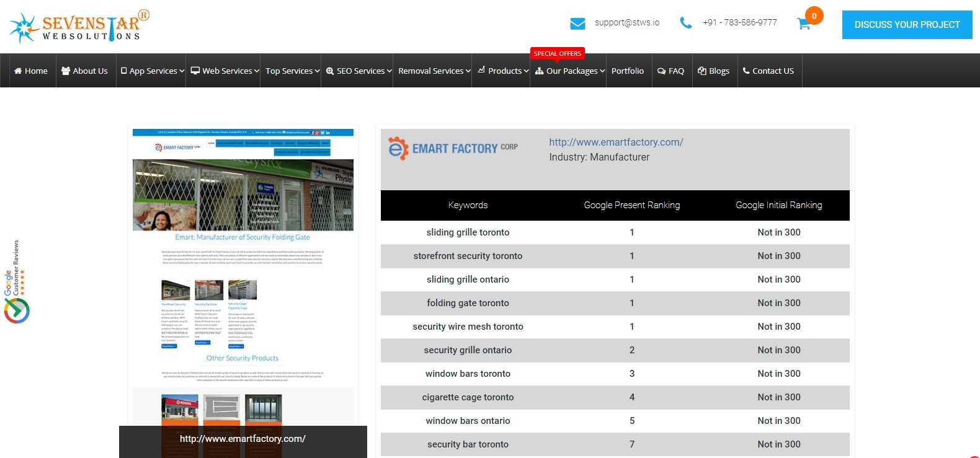Open the Portfolio menu item
980x458 pixels.
(x=628, y=71)
